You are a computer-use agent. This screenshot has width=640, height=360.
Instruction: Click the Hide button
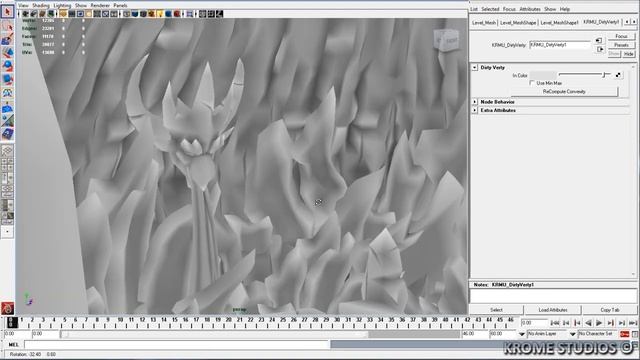629,54
